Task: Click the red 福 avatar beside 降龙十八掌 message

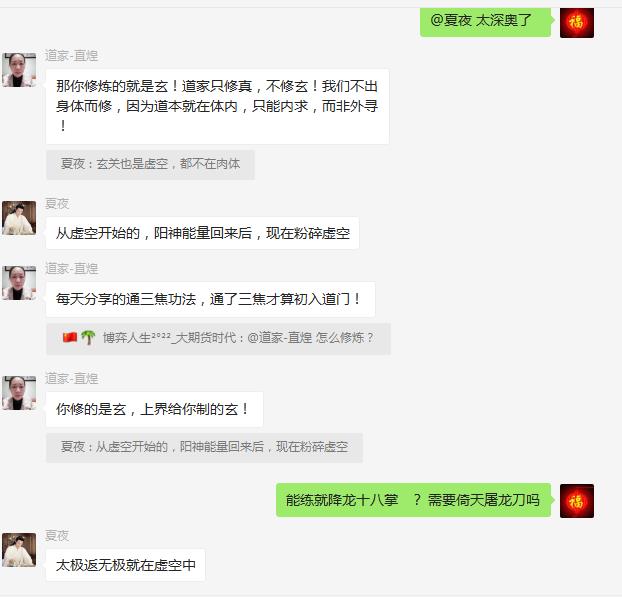Action: 576,501
